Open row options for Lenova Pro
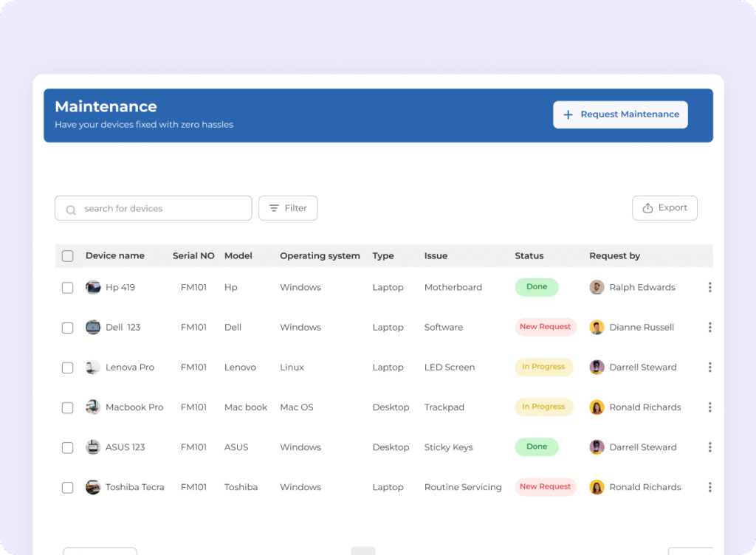The width and height of the screenshot is (756, 555). coord(709,367)
